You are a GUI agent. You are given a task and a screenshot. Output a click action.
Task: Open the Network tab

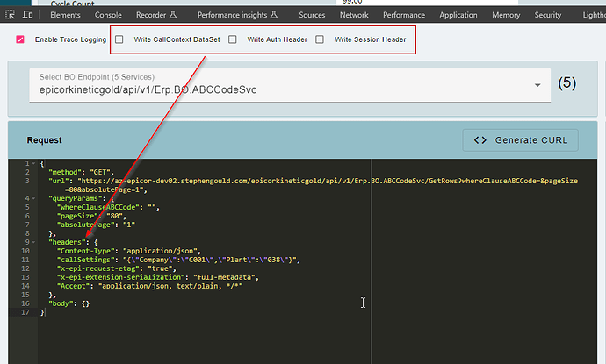tap(354, 15)
